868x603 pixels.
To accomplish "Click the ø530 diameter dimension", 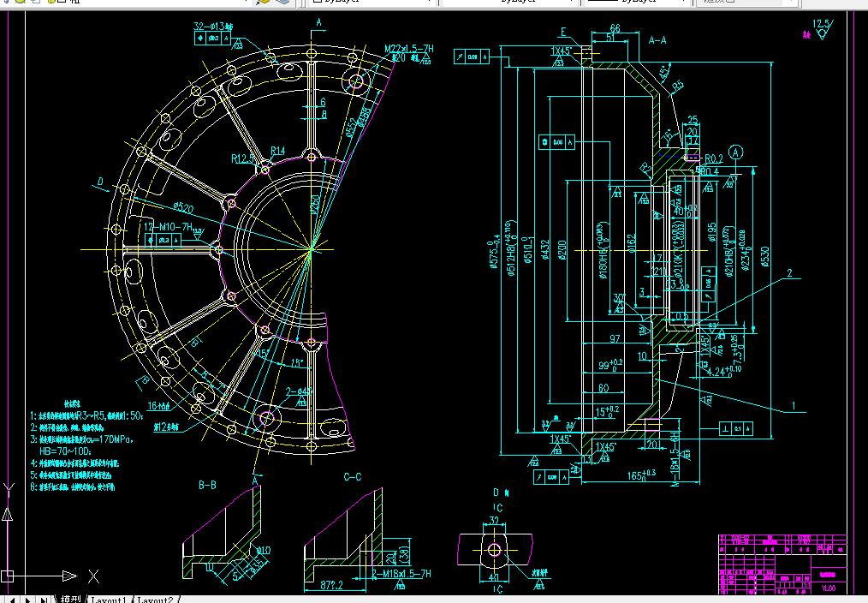I will coord(765,257).
